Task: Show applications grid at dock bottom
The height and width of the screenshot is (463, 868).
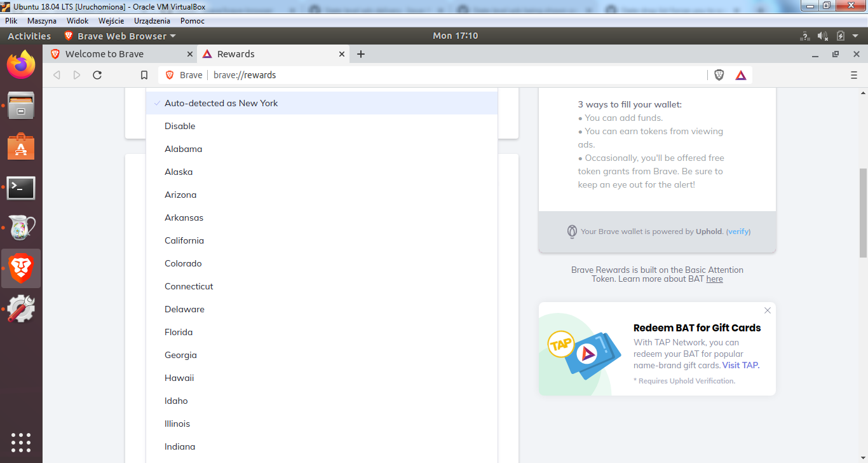Action: click(x=21, y=442)
